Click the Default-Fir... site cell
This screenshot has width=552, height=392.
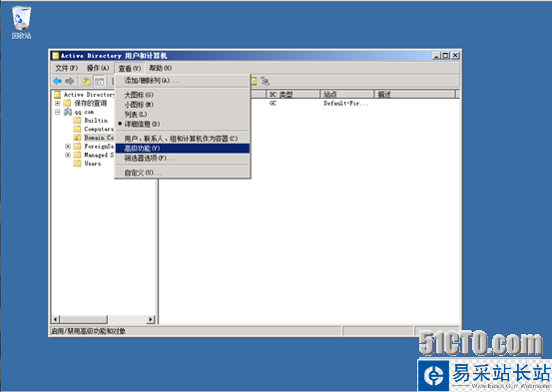(x=345, y=104)
